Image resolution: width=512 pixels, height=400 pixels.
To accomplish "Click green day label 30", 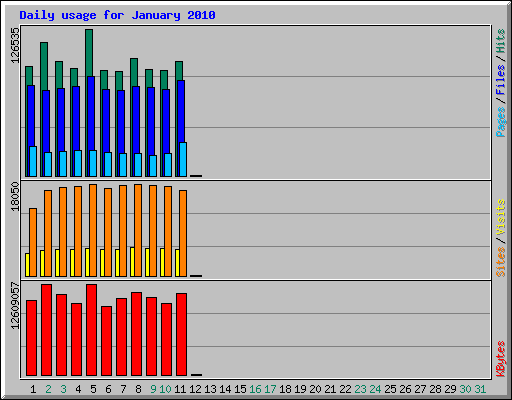I will [465, 389].
